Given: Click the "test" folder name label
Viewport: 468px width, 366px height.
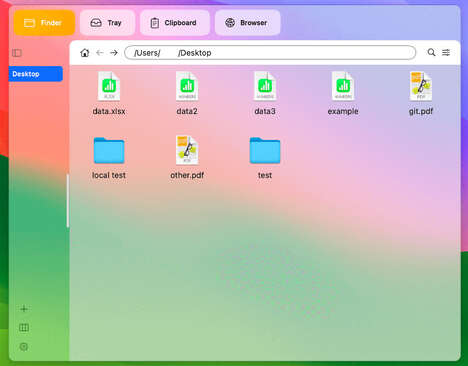Looking at the screenshot, I should pyautogui.click(x=265, y=175).
